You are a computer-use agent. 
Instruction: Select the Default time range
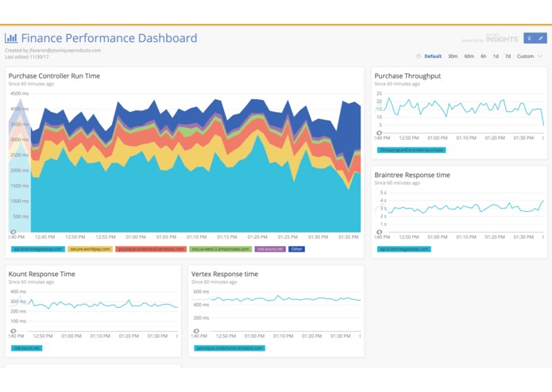tap(433, 56)
